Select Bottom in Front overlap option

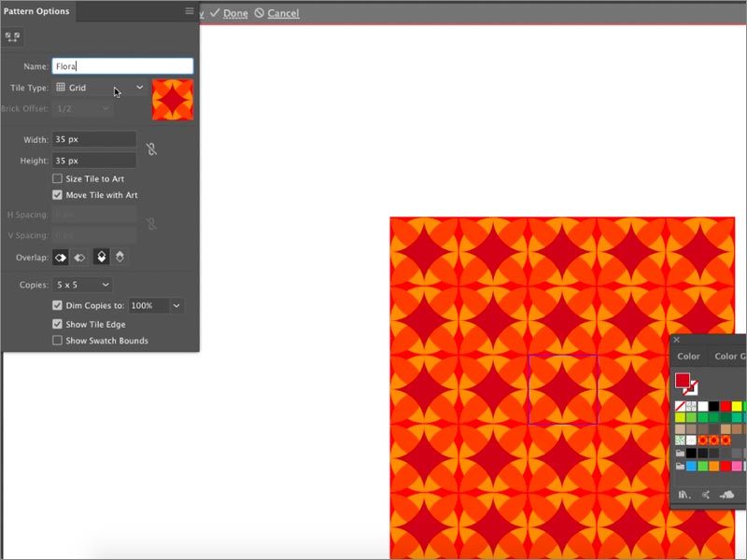[120, 258]
